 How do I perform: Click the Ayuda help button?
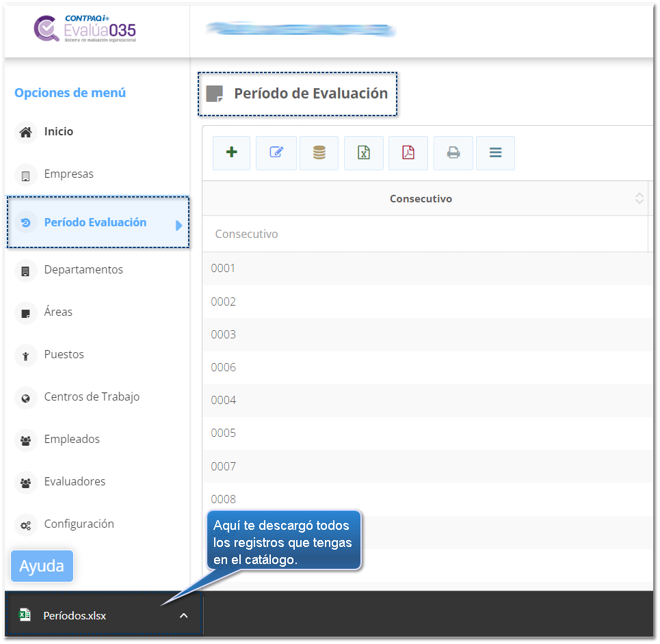point(42,566)
